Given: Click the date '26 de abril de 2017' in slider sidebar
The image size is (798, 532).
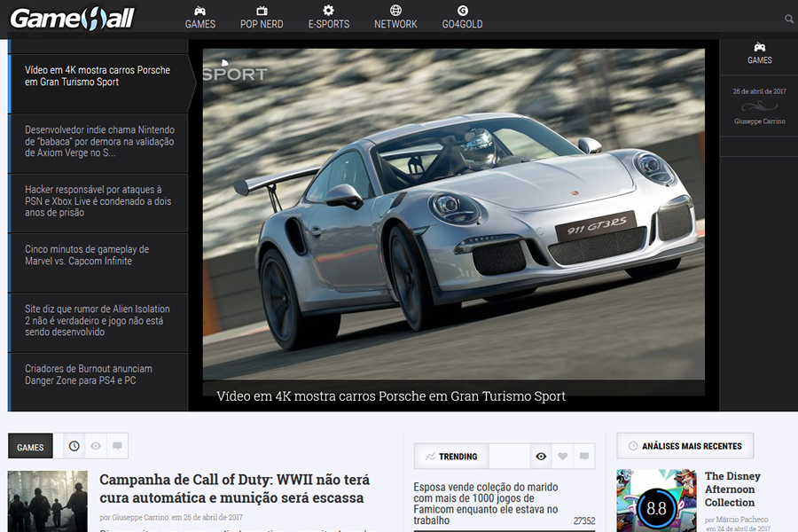Looking at the screenshot, I should pyautogui.click(x=759, y=91).
